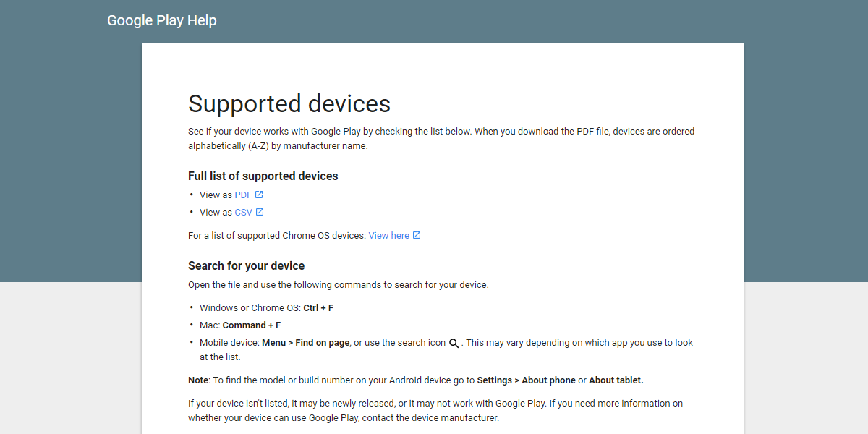The image size is (868, 434).
Task: Click the bold 'About tablet.' text
Action: (x=616, y=380)
